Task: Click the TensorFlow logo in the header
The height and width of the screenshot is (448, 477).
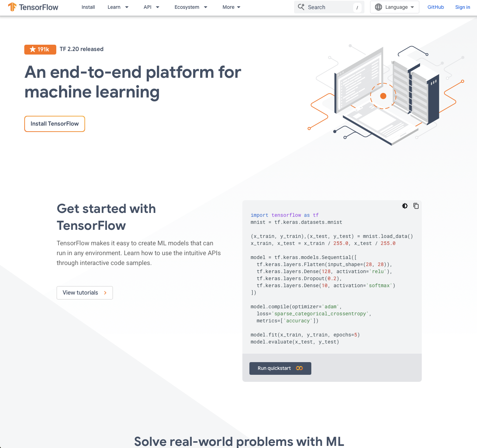Action: pyautogui.click(x=33, y=7)
